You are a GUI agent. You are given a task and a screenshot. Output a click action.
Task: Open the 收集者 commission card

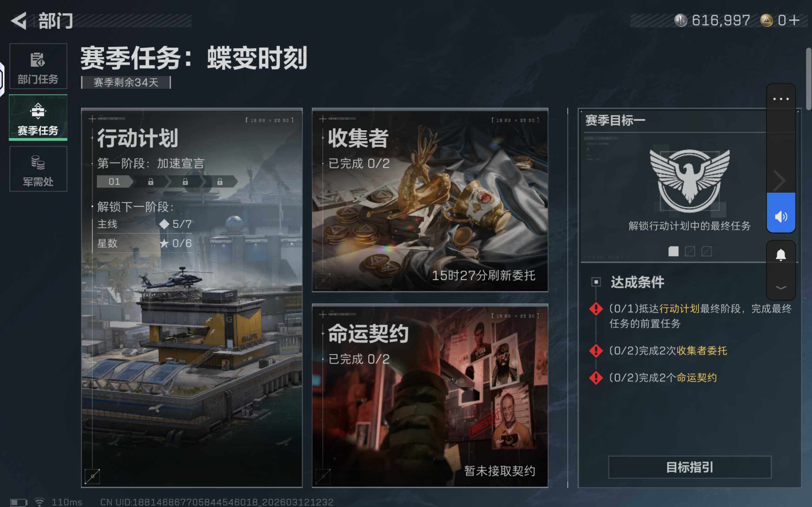[x=430, y=200]
